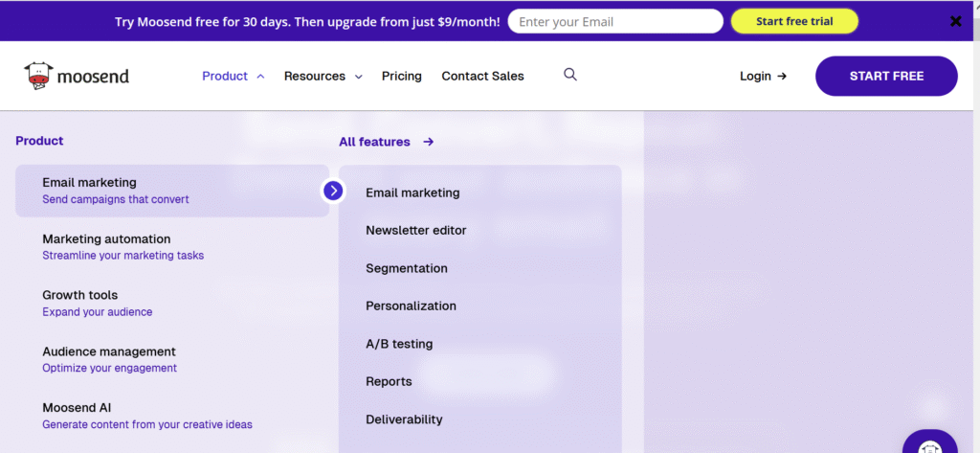Go to A/B testing feature
The height and width of the screenshot is (453, 980).
point(398,344)
